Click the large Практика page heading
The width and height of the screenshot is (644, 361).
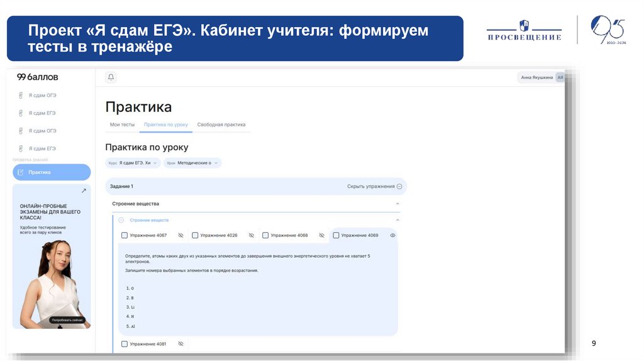click(138, 107)
